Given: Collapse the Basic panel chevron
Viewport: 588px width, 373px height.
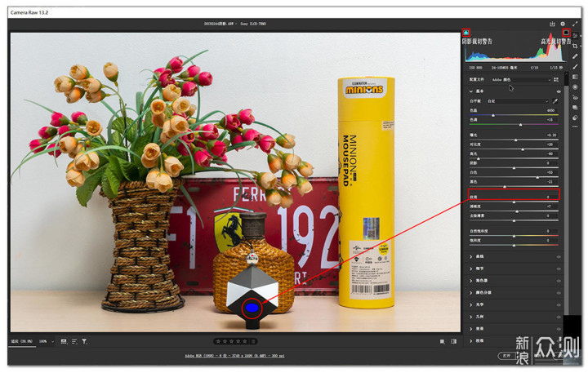Looking at the screenshot, I should 471,91.
